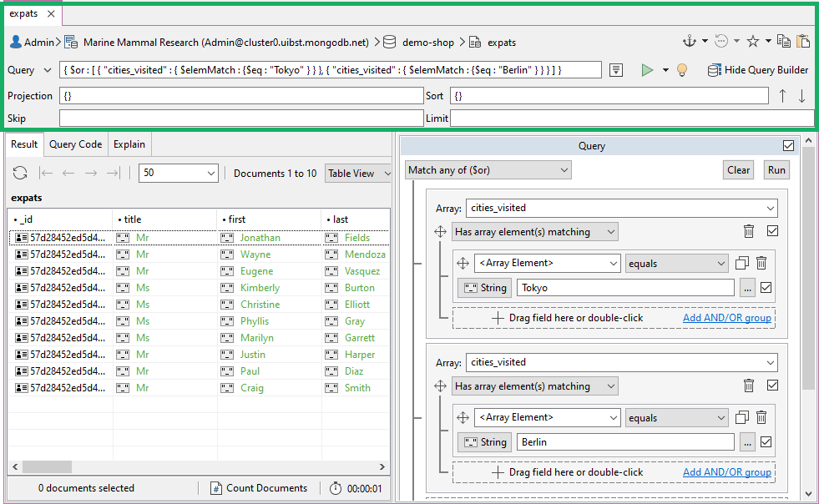Image resolution: width=819 pixels, height=504 pixels.
Task: Remove the Berlin array element rule
Action: point(761,418)
